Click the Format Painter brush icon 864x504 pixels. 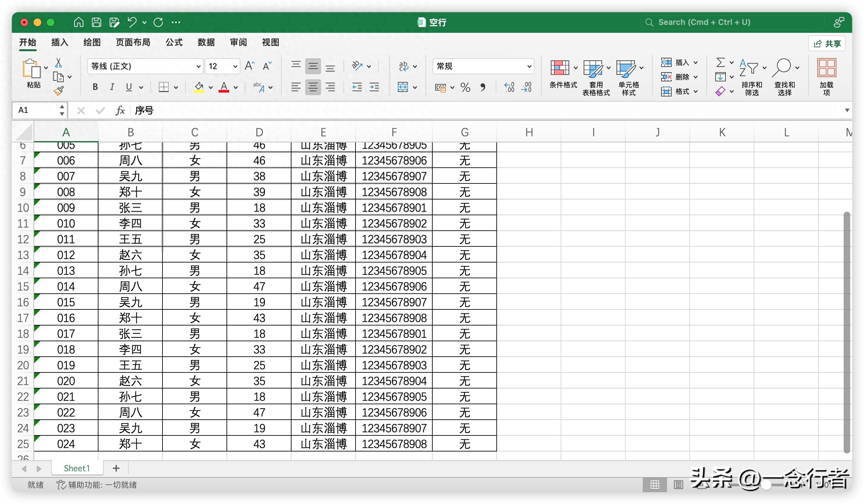(x=59, y=91)
